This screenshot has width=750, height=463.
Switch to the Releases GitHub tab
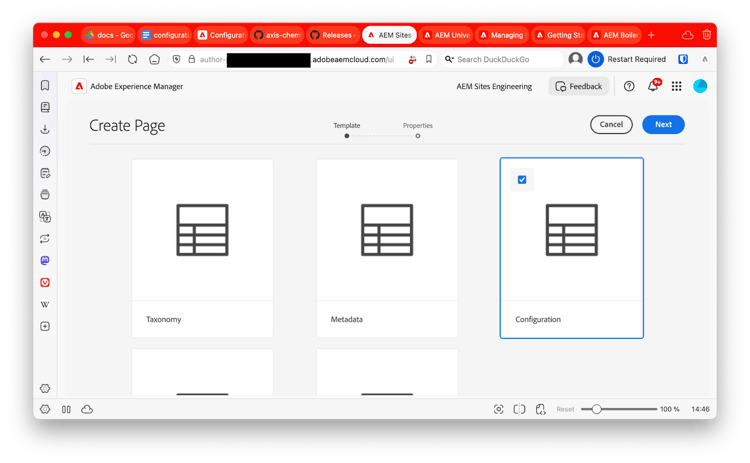[x=333, y=35]
